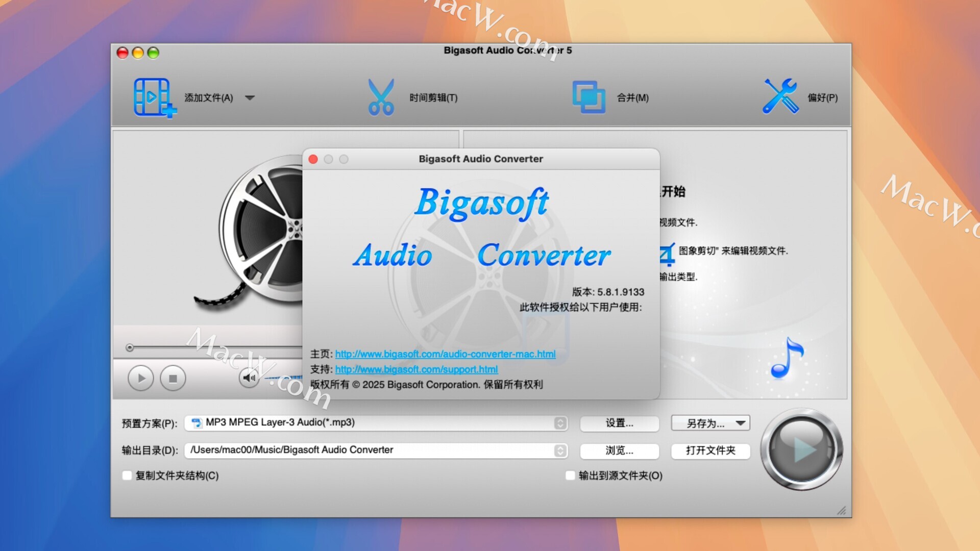Click the copyright 2025 Bigasoft Corporation text
This screenshot has width=980, height=551.
pyautogui.click(x=426, y=385)
